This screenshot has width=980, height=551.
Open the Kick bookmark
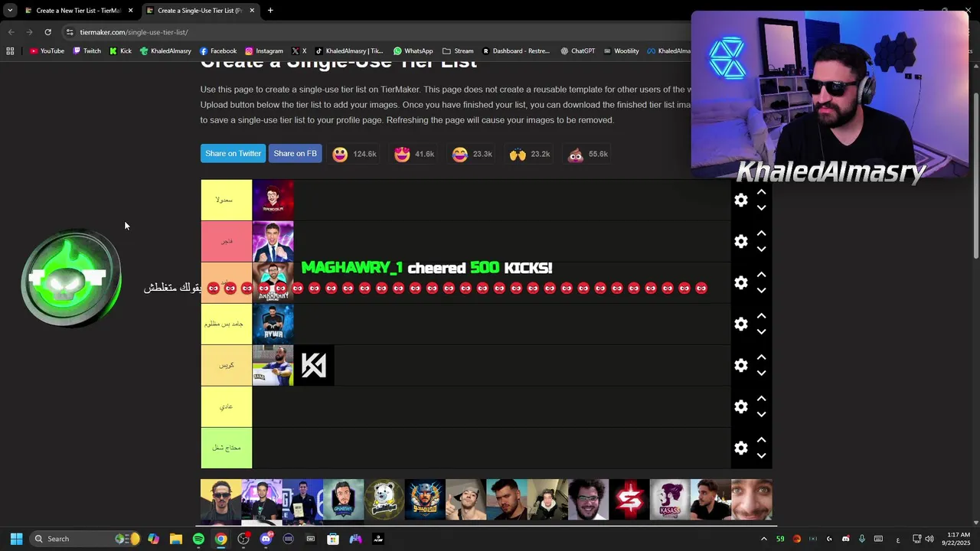120,51
